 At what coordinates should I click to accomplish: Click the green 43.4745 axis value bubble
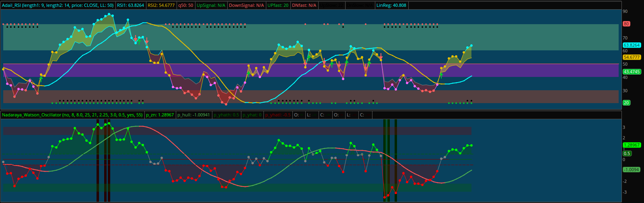[x=631, y=72]
